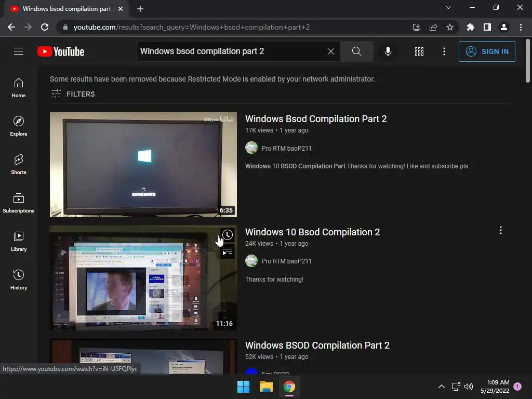This screenshot has width=532, height=399.
Task: Open the 6:35 video thumbnail
Action: pyautogui.click(x=143, y=165)
